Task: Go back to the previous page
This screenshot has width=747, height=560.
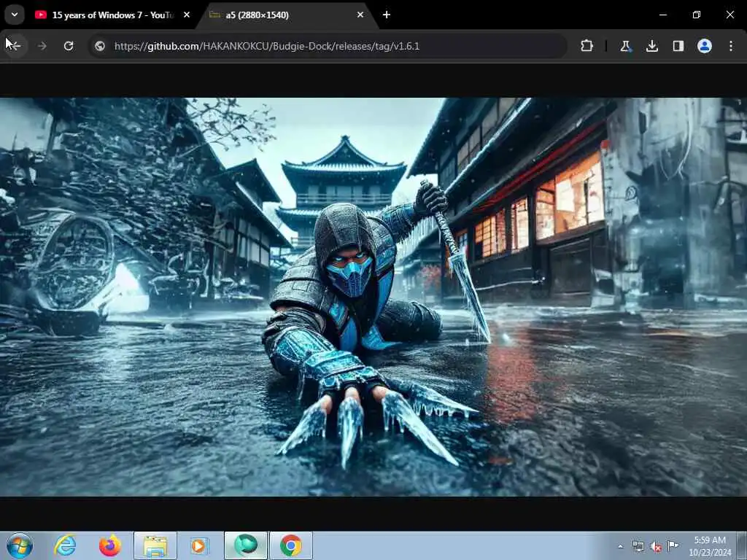Action: point(15,46)
